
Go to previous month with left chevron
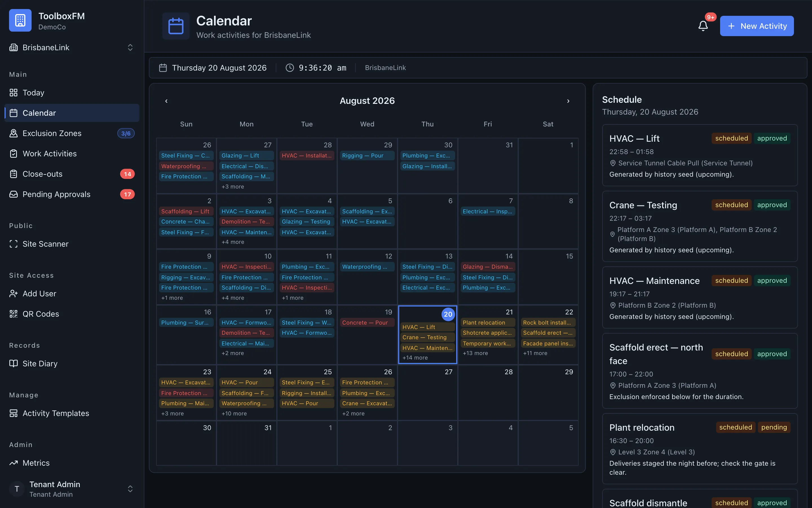point(166,101)
